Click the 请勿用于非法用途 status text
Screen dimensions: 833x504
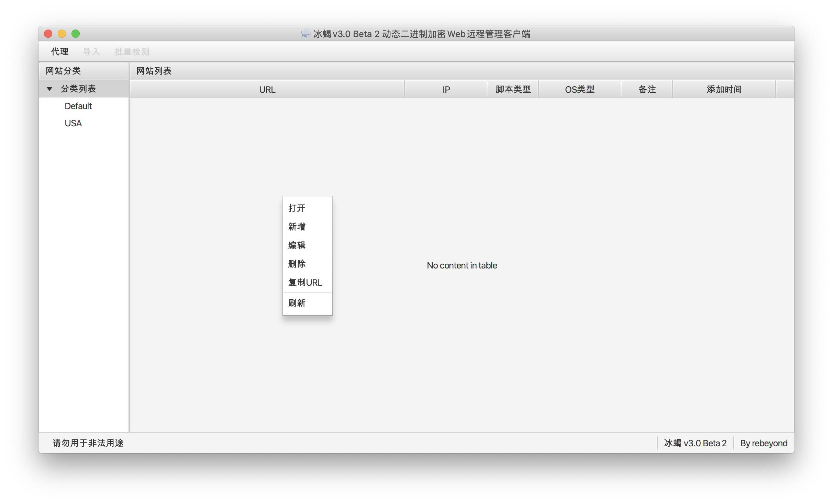(88, 443)
